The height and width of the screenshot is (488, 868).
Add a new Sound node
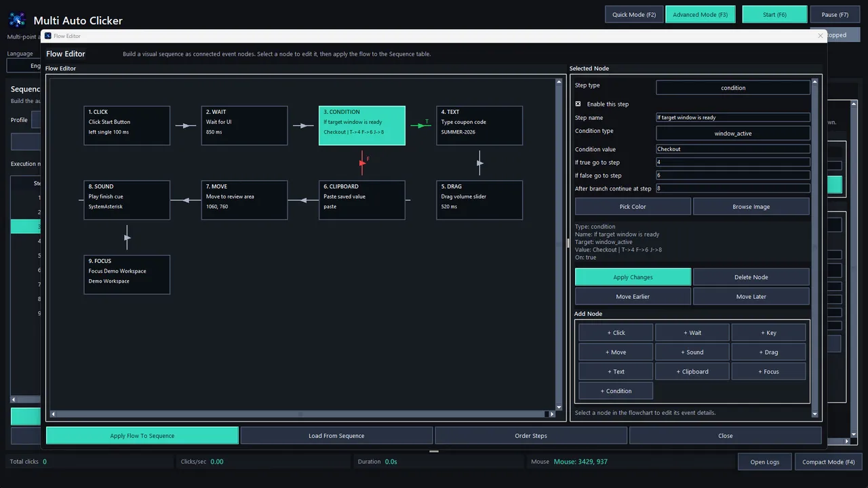(x=692, y=352)
